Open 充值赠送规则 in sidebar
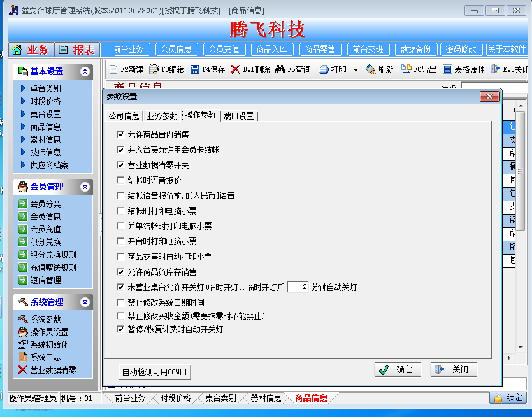This screenshot has width=532, height=417. [x=53, y=267]
